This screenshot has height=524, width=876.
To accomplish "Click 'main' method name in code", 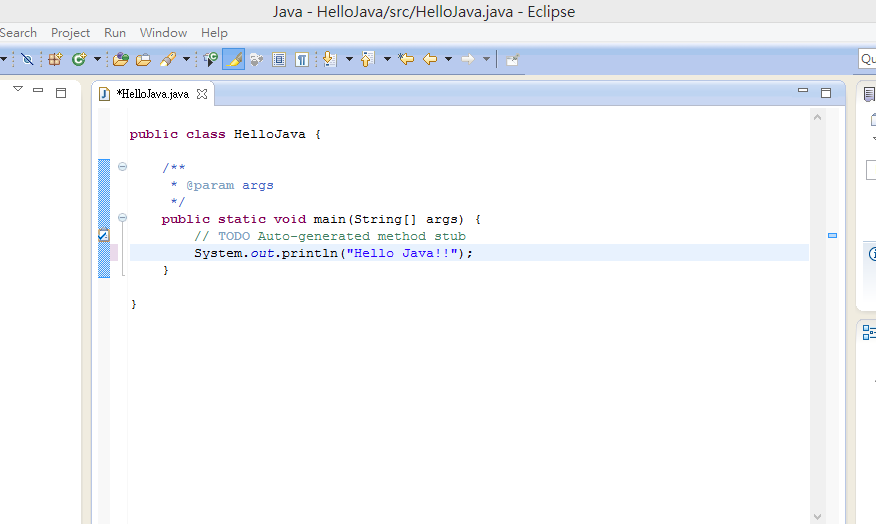I will [x=330, y=220].
